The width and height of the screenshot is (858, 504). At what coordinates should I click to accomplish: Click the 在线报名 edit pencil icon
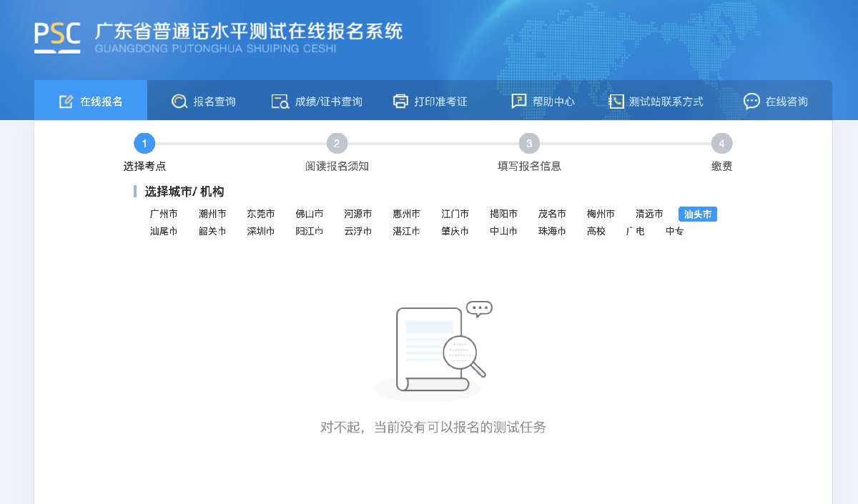coord(66,102)
